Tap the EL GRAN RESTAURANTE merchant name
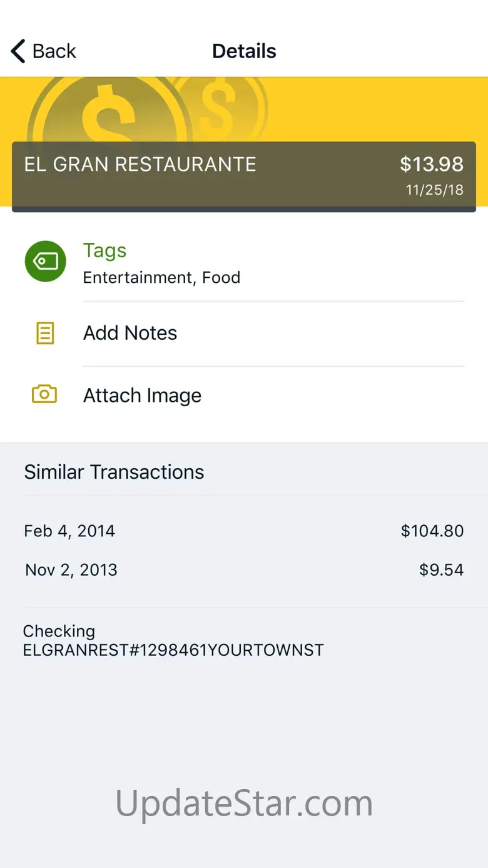Image resolution: width=488 pixels, height=868 pixels. click(x=140, y=165)
